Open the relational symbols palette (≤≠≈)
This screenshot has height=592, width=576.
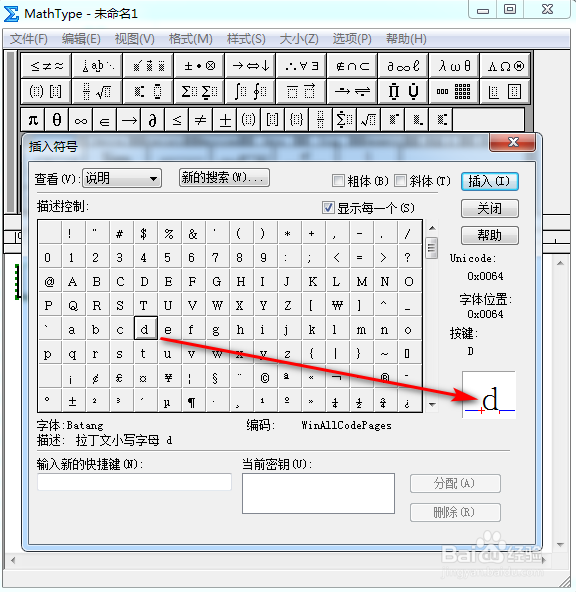coord(46,66)
